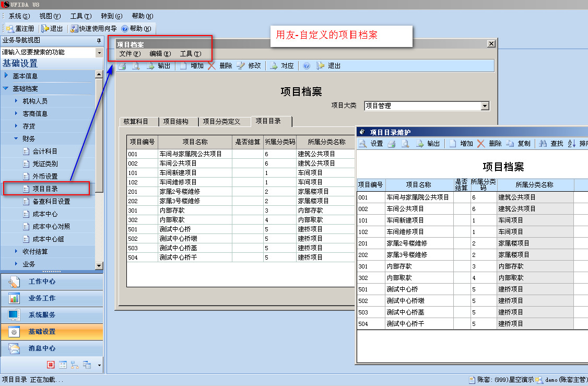Click the navigation tree scrollbar down arrow
This screenshot has width=588, height=386.
pyautogui.click(x=99, y=266)
